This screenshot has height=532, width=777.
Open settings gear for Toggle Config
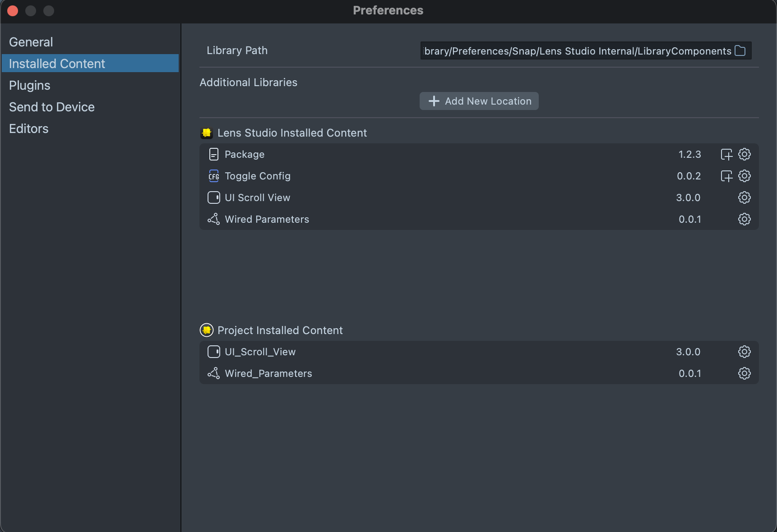[x=744, y=176]
